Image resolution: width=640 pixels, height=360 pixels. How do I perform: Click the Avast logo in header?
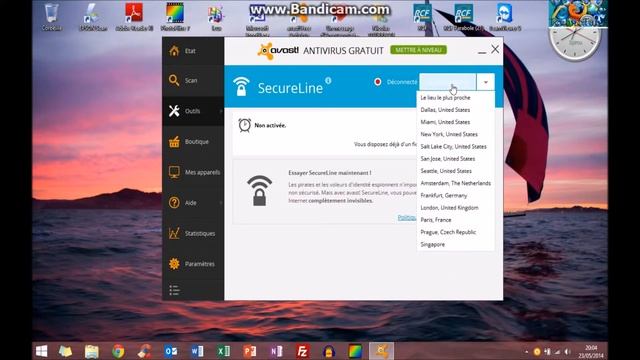[x=278, y=51]
